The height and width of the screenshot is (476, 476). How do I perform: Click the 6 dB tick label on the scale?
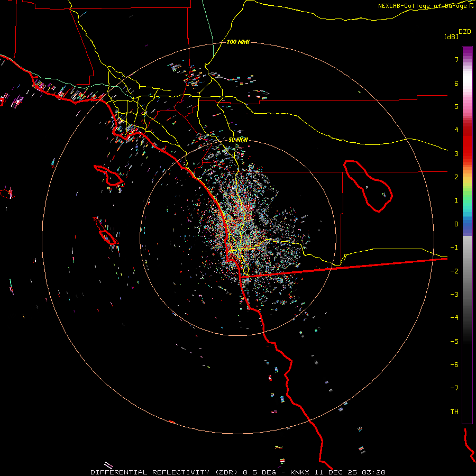point(456,83)
